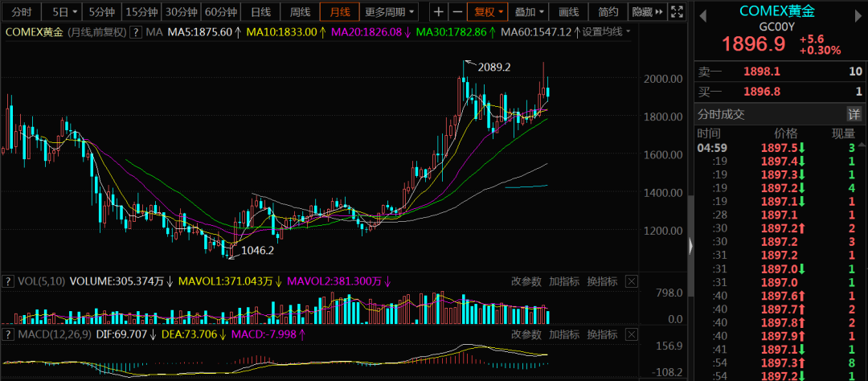The image size is (868, 381).
Task: Click MA30:1782.86 moving average value
Action: click(455, 32)
